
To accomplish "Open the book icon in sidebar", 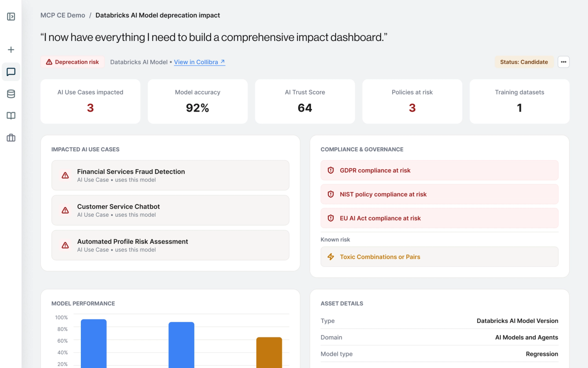I will click(11, 116).
